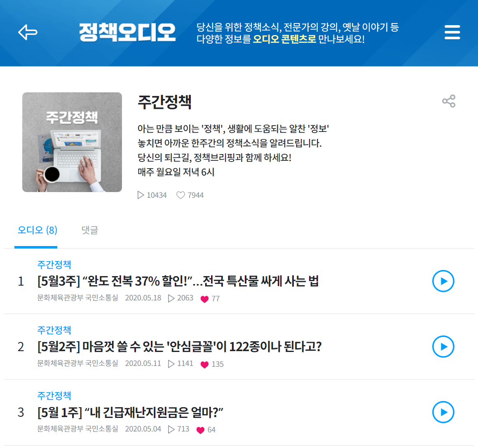The width and height of the screenshot is (478, 448).
Task: Open the 5월3주 완도 전복 37% 할인 title
Action: click(x=178, y=281)
